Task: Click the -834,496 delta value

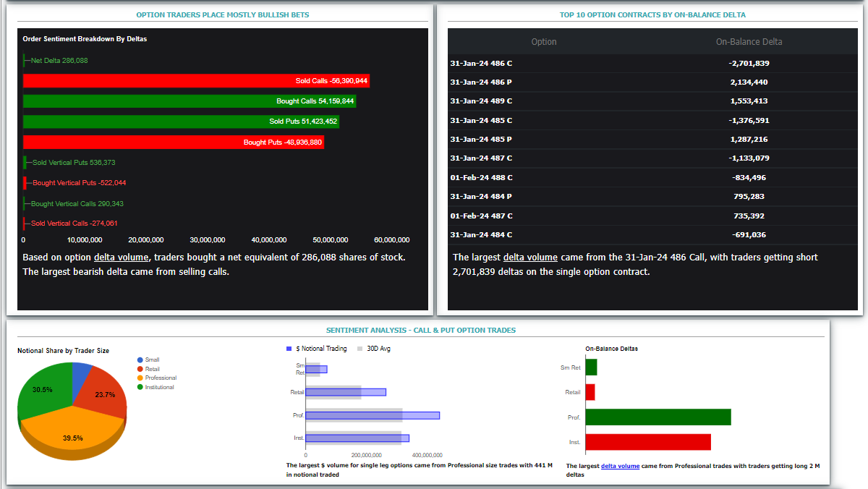Action: coord(749,177)
